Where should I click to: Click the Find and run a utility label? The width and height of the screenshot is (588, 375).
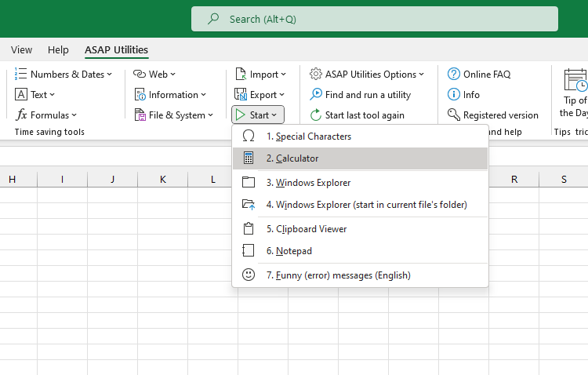coord(368,95)
